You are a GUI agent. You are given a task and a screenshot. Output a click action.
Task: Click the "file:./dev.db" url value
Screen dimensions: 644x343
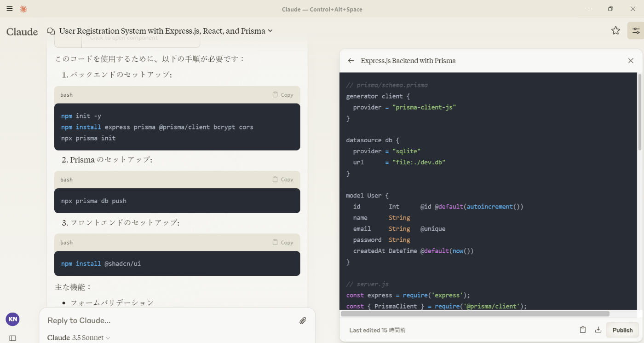pyautogui.click(x=419, y=162)
